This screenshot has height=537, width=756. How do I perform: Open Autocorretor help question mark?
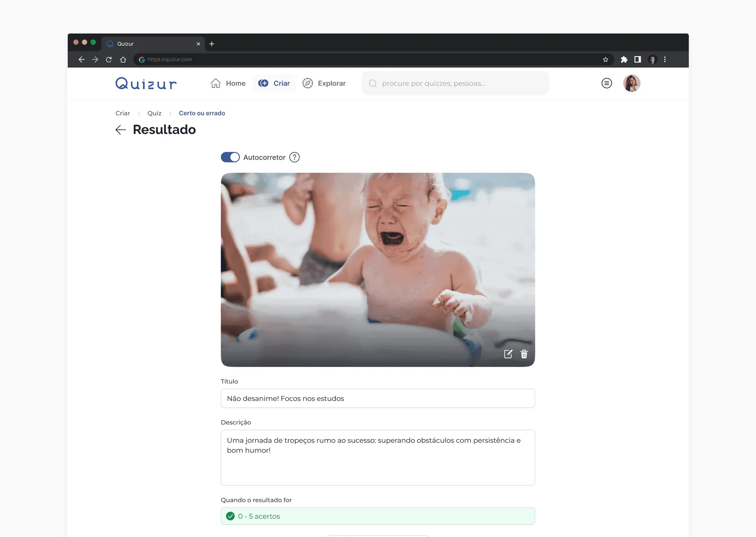[x=295, y=157]
